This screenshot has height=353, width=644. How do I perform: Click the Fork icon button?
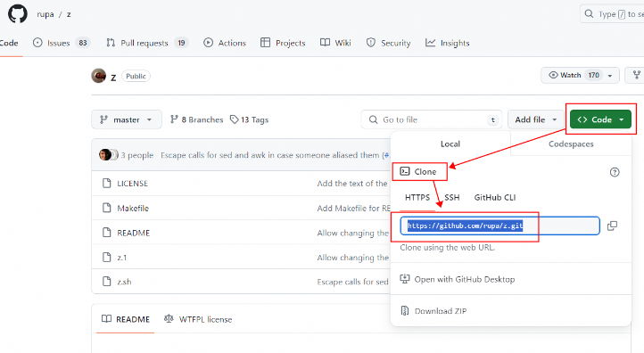[636, 75]
